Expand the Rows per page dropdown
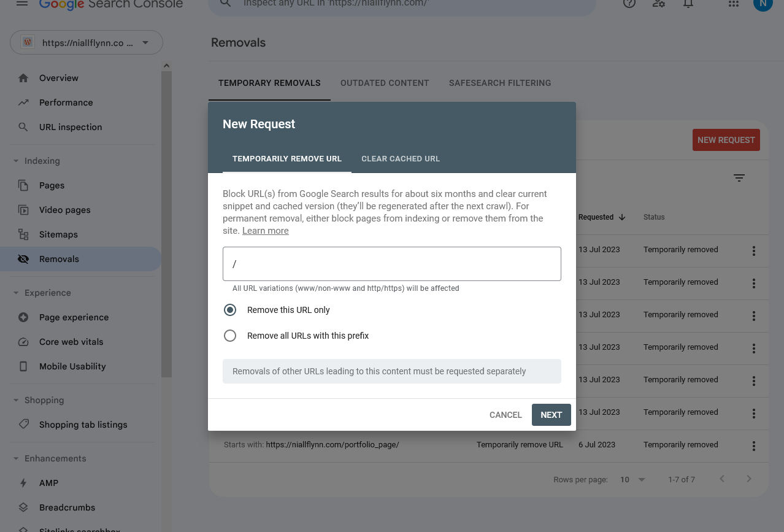Image resolution: width=784 pixels, height=532 pixels. [x=633, y=479]
